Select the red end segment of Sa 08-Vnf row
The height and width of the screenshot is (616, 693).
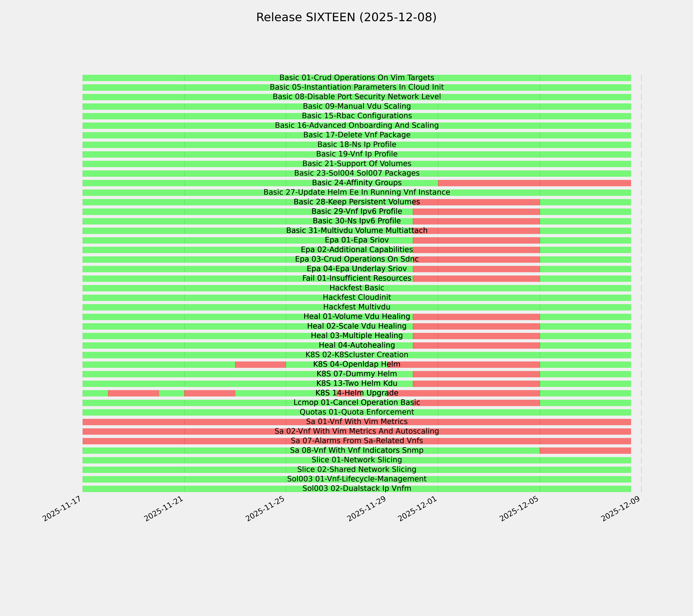pos(585,451)
